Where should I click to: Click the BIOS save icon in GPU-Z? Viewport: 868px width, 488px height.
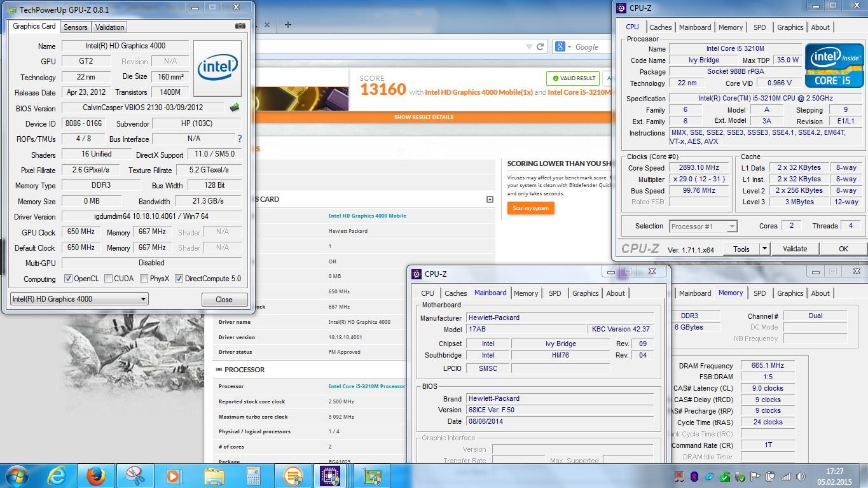[x=235, y=108]
